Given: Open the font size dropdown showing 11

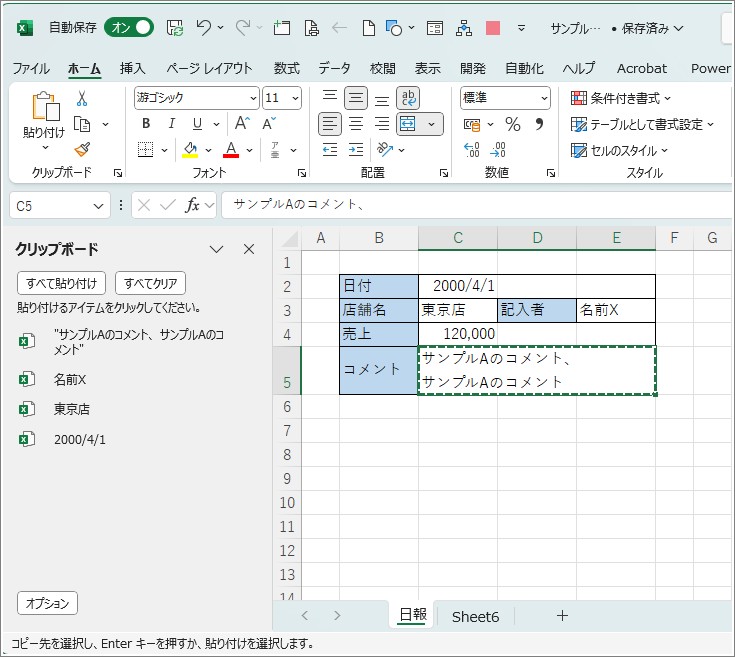Looking at the screenshot, I should (295, 98).
